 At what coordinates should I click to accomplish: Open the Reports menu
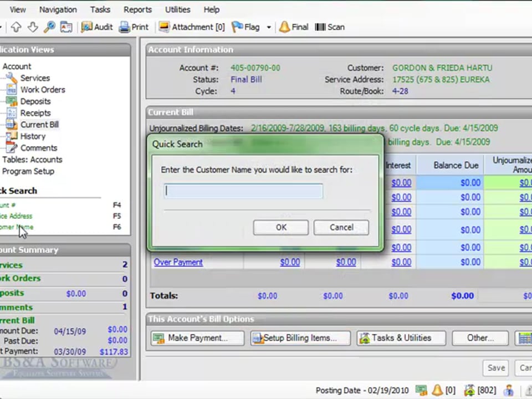coord(137,9)
